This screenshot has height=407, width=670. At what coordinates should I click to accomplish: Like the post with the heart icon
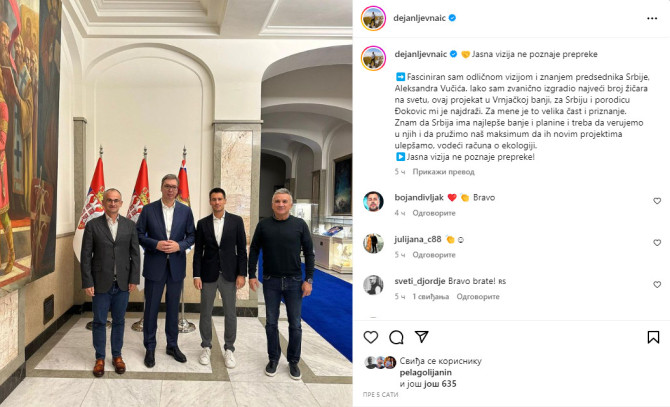(x=370, y=337)
